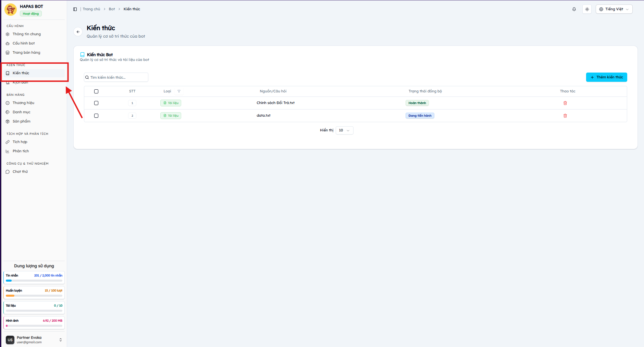Click the user@gmail.com account text
This screenshot has height=347, width=644.
(29, 342)
